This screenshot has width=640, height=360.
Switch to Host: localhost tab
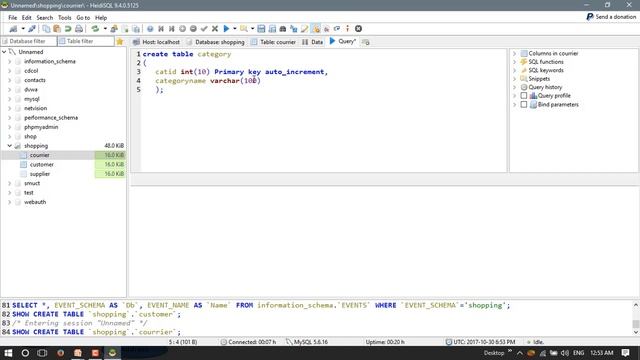coord(156,42)
